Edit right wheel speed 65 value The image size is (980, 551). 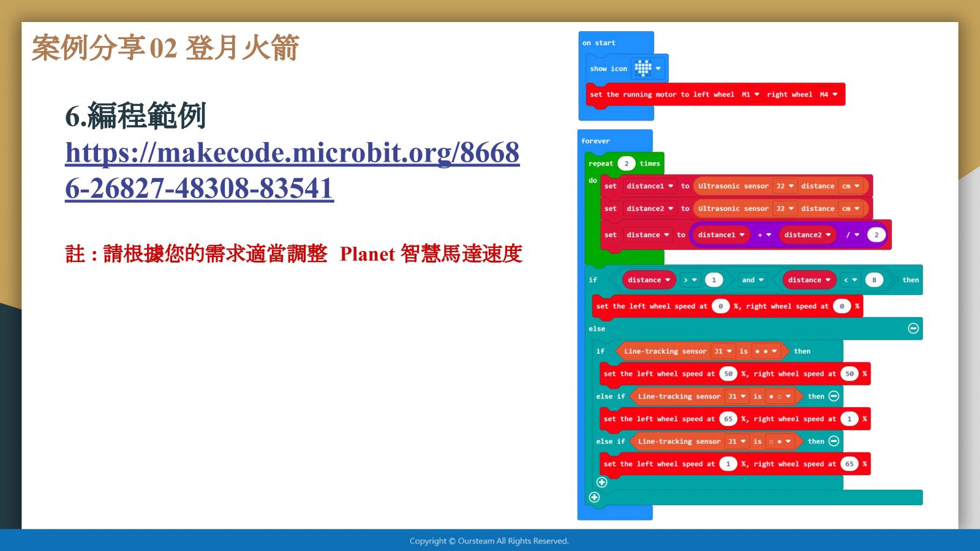(850, 463)
